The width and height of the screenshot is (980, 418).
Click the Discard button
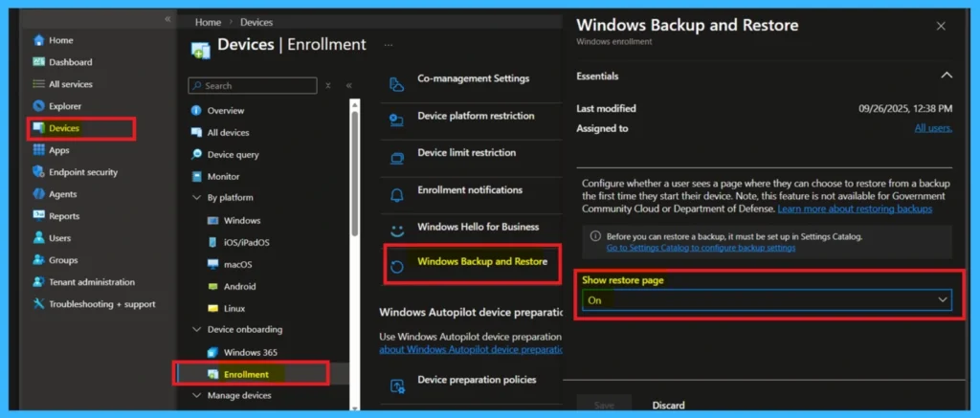(x=668, y=406)
